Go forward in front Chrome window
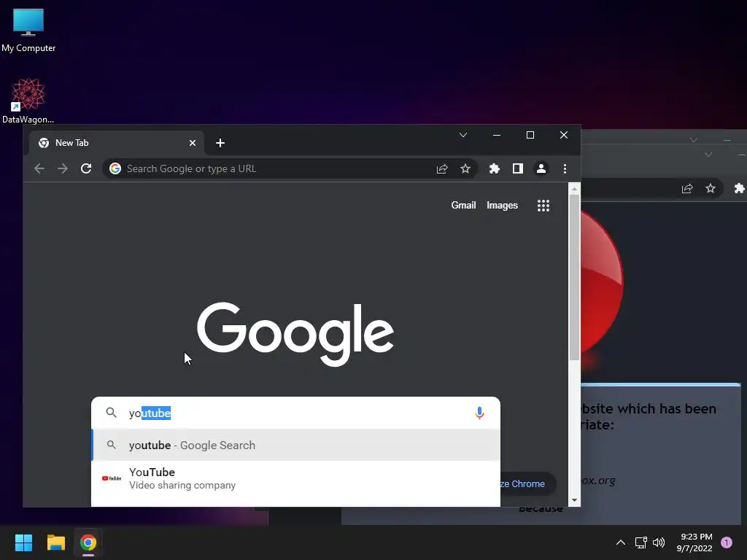Viewport: 747px width, 560px height. [x=63, y=168]
